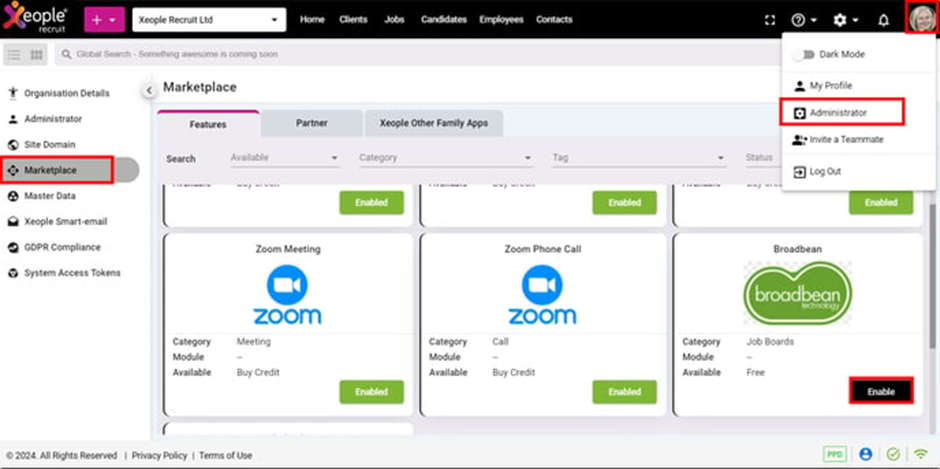Click Enabled button on Zoom Phone Call card
The image size is (940, 469).
click(x=625, y=392)
